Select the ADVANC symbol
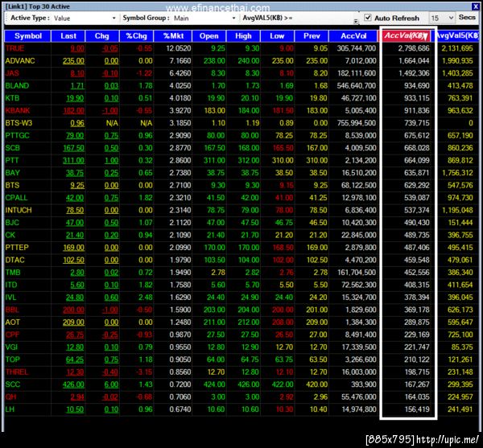This screenshot has height=448, width=483. pyautogui.click(x=20, y=60)
